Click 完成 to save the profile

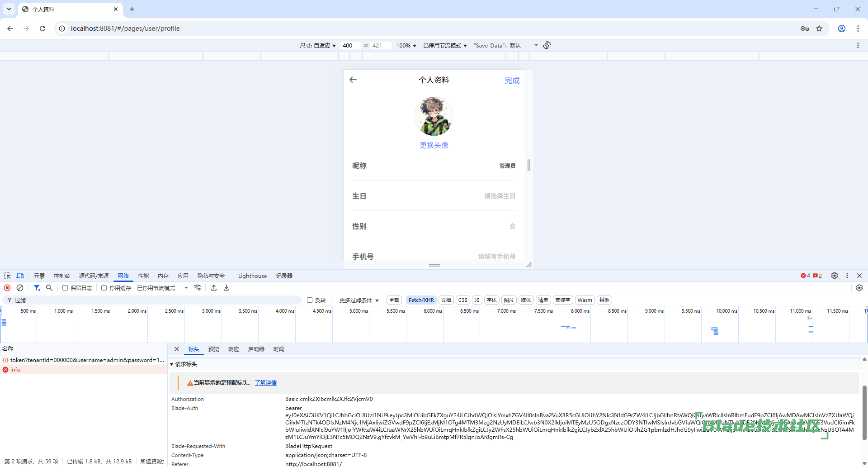[512, 80]
